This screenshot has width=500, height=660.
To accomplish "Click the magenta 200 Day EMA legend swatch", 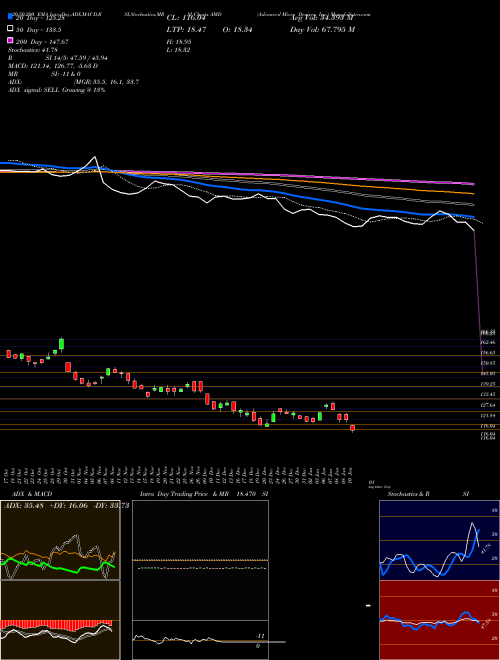I will coord(10,41).
